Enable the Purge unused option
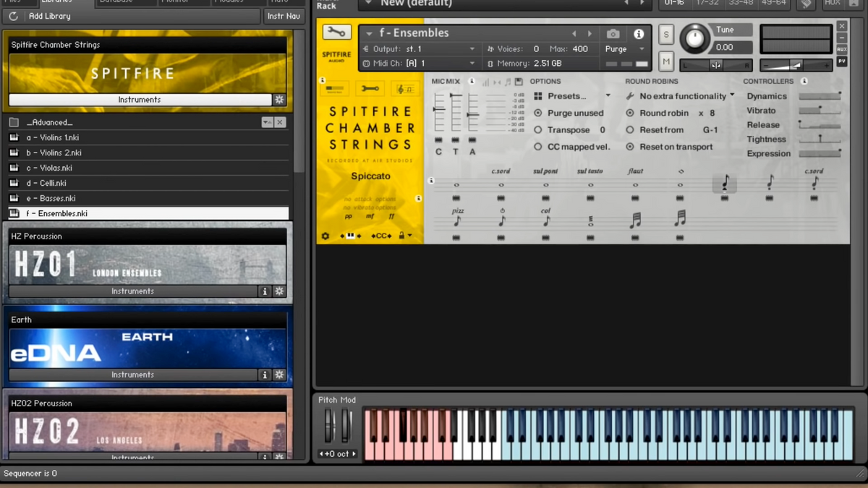The width and height of the screenshot is (868, 488). (x=538, y=113)
